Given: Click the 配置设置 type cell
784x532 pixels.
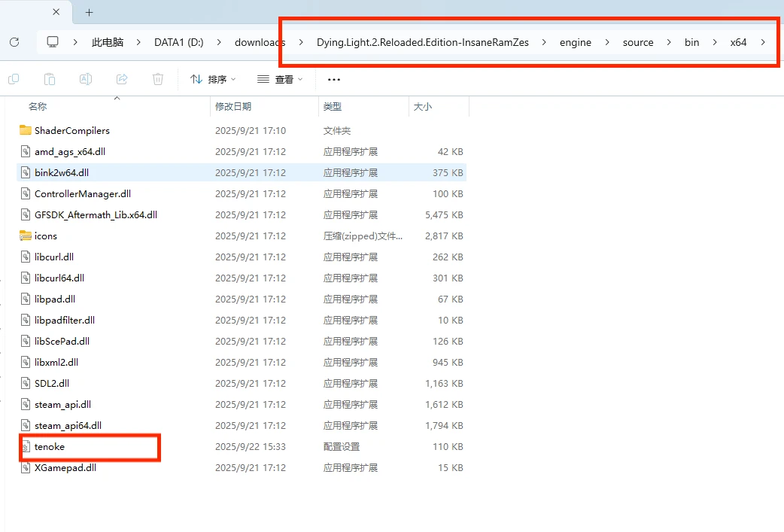Looking at the screenshot, I should 342,446.
